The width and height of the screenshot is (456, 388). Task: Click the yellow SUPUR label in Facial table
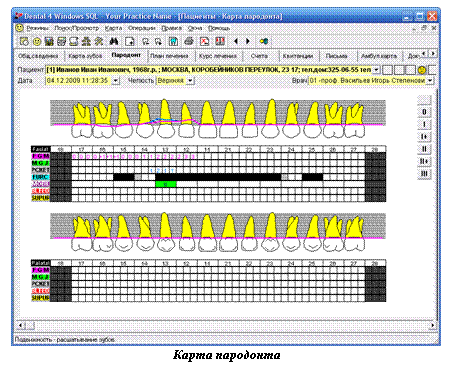[40, 198]
